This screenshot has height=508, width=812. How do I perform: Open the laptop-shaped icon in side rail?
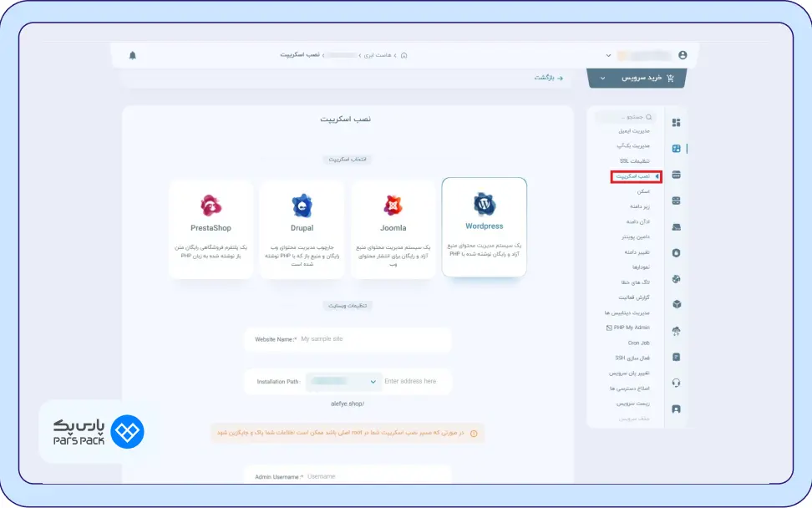pos(677,227)
